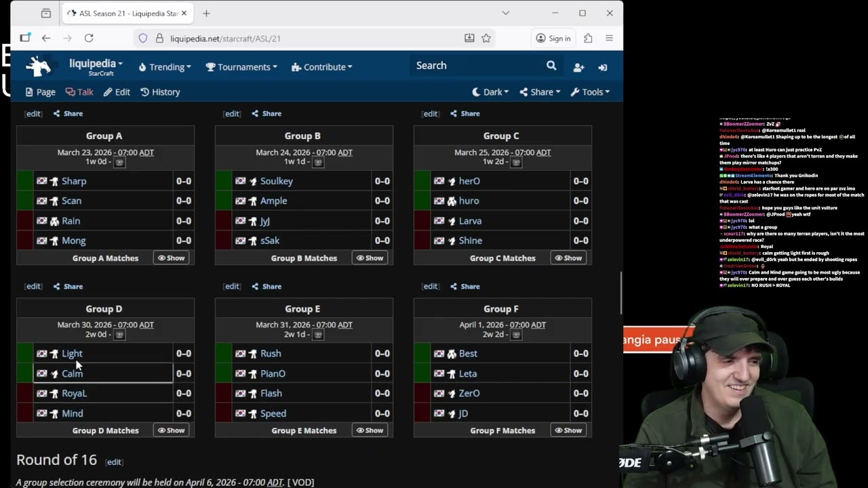Bookmark this page with the star icon

486,38
